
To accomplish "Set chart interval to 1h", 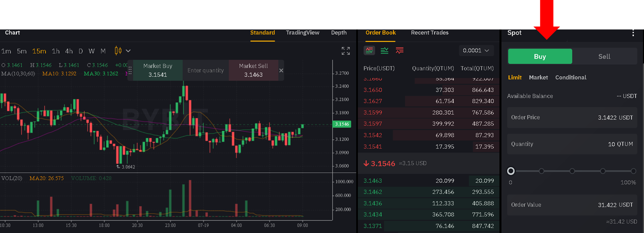I will [x=56, y=51].
